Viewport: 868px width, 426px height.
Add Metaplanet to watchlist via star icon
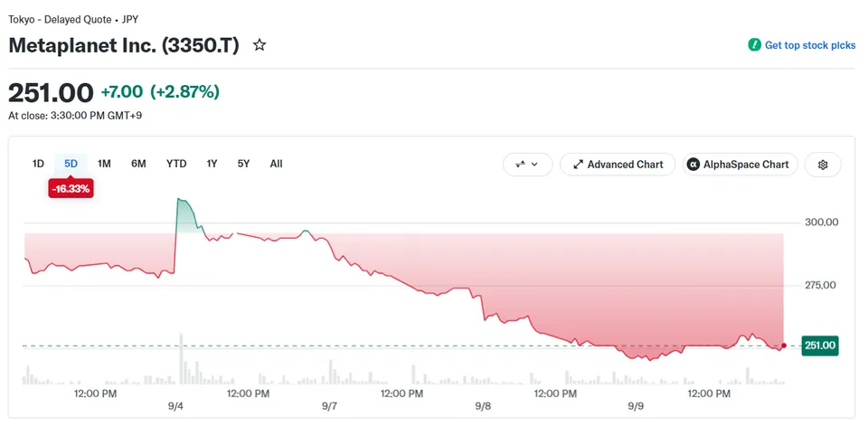click(259, 45)
